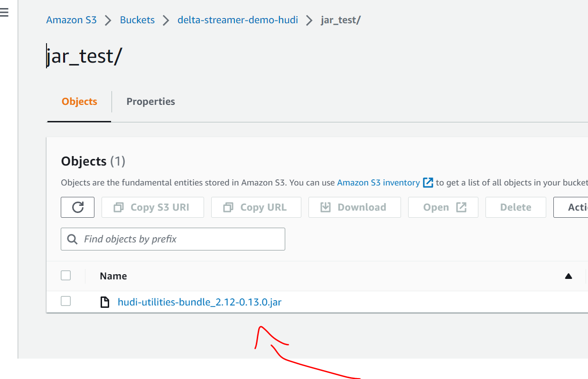Switch to the Properties tab
The height and width of the screenshot is (379, 588).
coord(150,102)
